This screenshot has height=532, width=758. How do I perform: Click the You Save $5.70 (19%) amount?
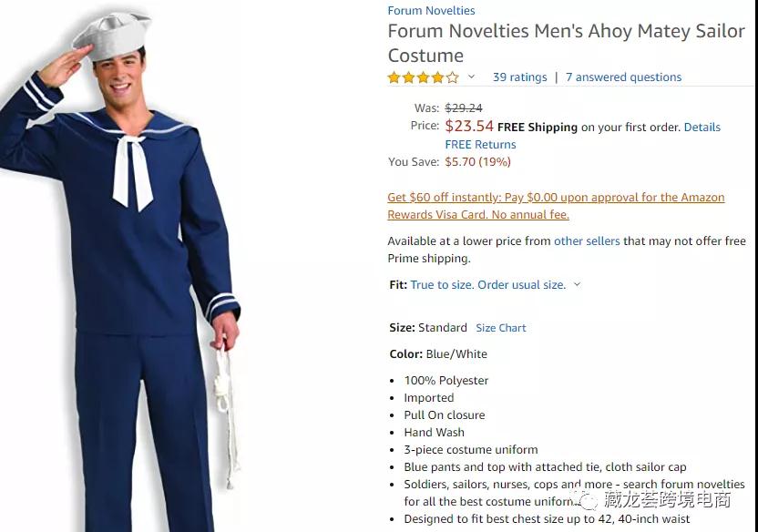477,162
